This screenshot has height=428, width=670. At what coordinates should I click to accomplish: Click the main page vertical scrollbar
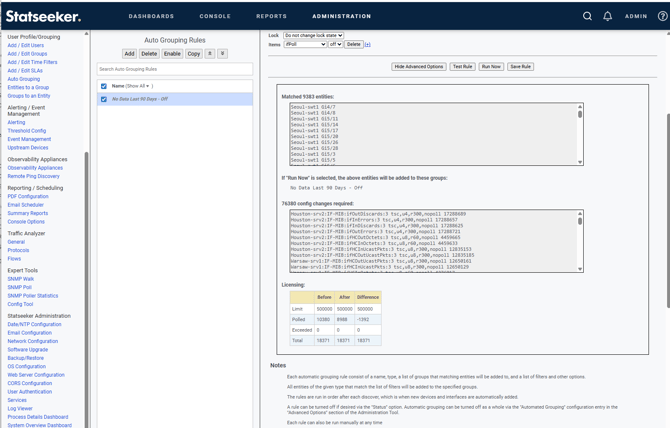[x=668, y=210]
